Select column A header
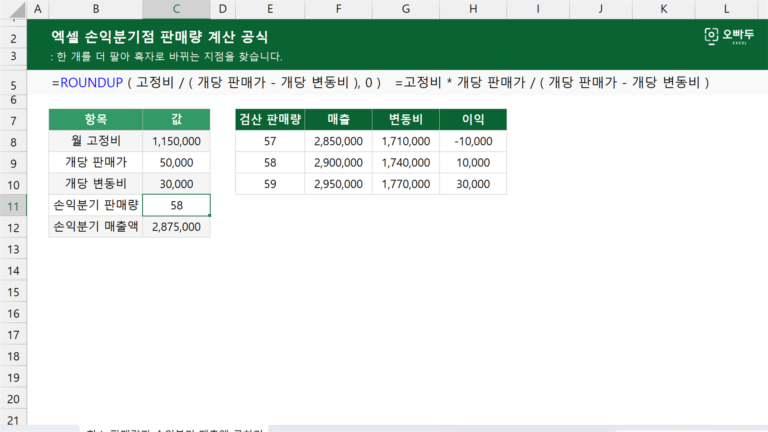Image resolution: width=768 pixels, height=432 pixels. 38,9
